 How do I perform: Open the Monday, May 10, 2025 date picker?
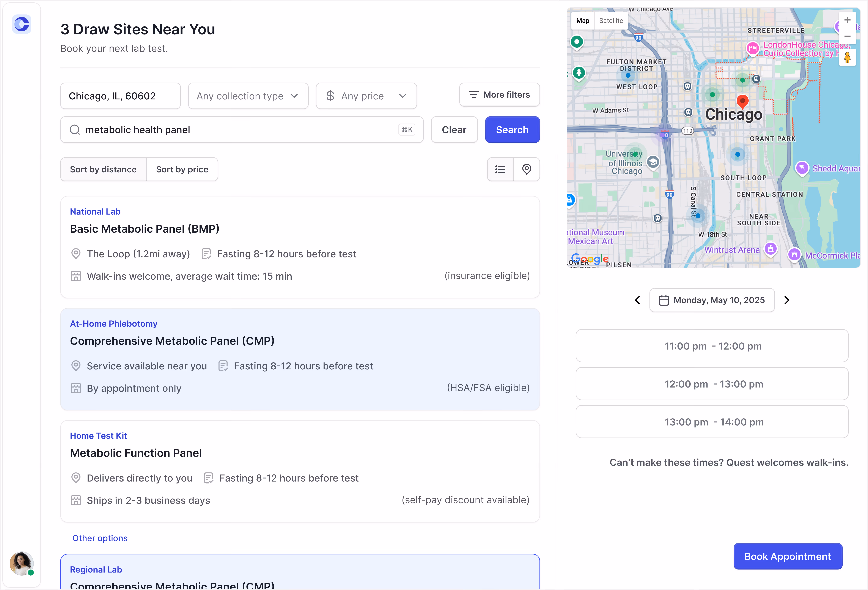(712, 300)
